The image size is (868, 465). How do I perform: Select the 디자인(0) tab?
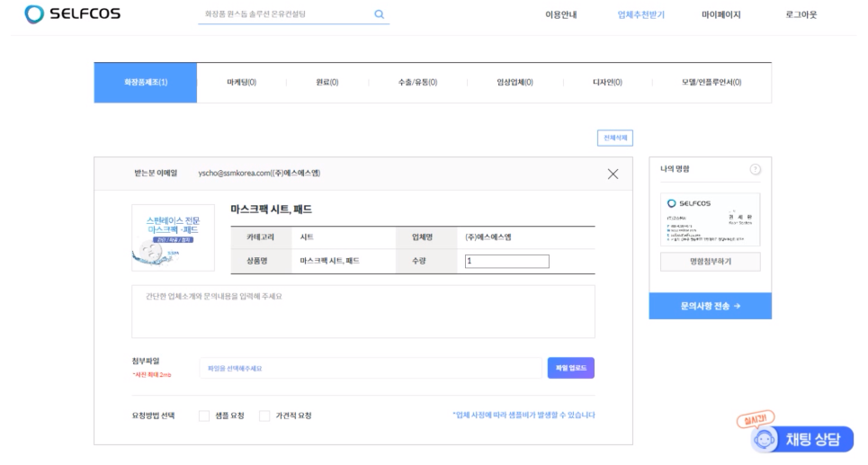point(608,83)
